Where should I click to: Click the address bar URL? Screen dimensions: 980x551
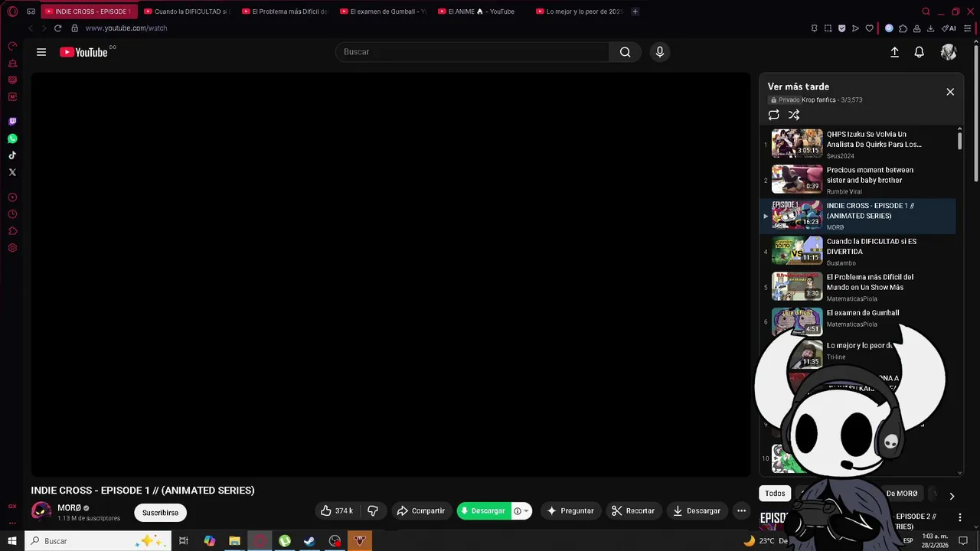click(x=126, y=28)
